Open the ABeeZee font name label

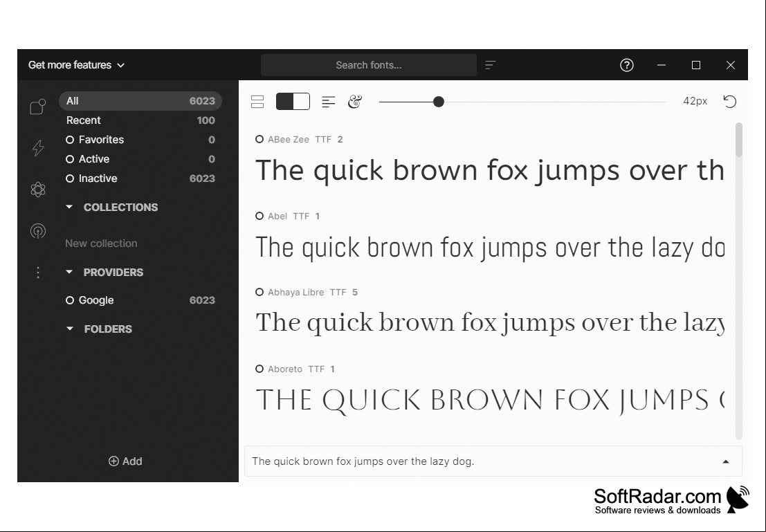click(x=289, y=139)
